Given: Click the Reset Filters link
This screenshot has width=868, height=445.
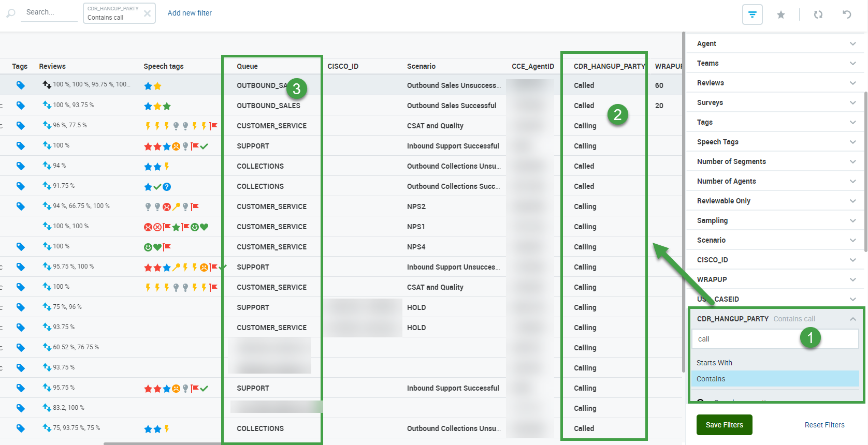Looking at the screenshot, I should point(824,425).
